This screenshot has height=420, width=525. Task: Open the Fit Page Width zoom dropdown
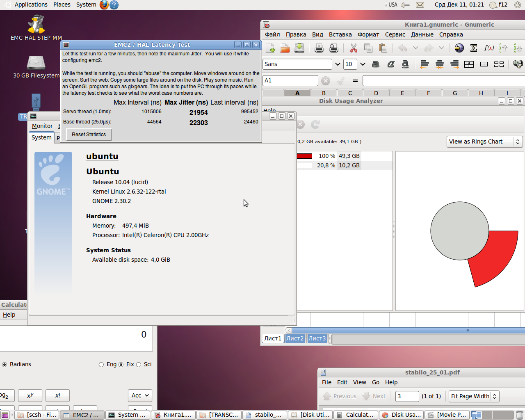pos(474,396)
